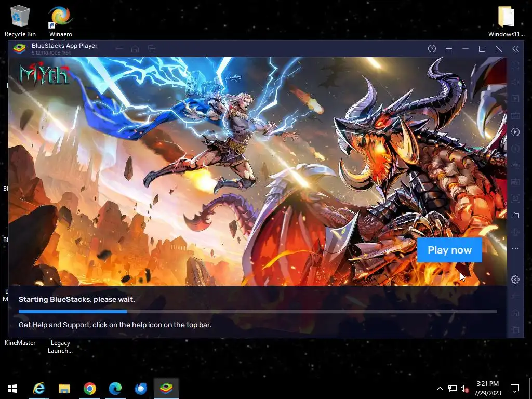Open Google Chrome from taskbar

[x=90, y=389]
